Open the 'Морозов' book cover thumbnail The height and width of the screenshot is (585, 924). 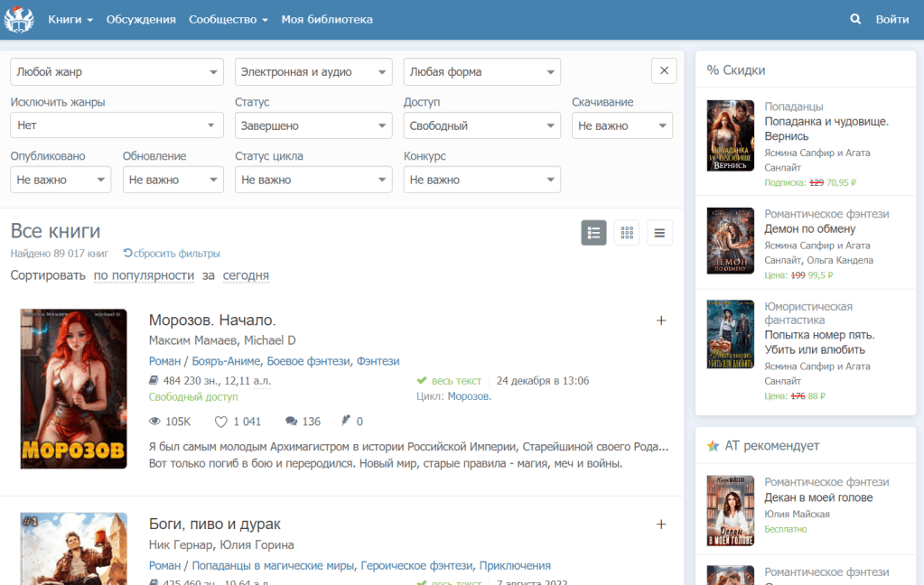[74, 389]
